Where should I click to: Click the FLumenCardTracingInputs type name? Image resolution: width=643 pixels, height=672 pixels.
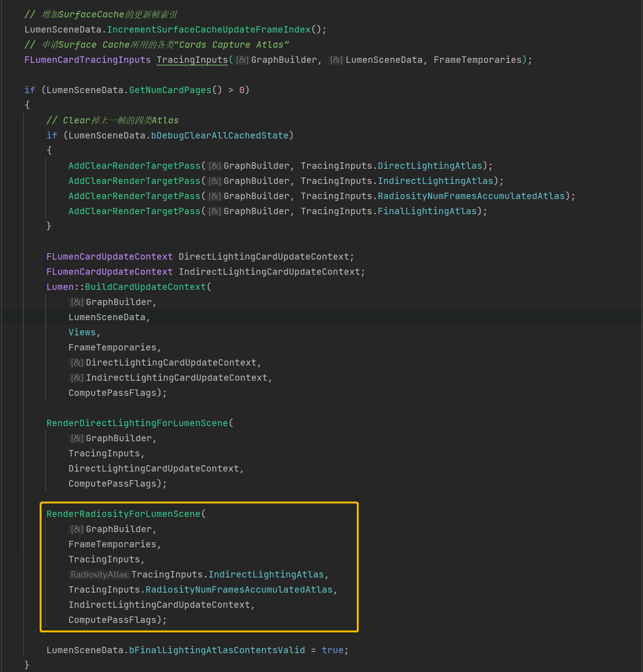point(87,60)
